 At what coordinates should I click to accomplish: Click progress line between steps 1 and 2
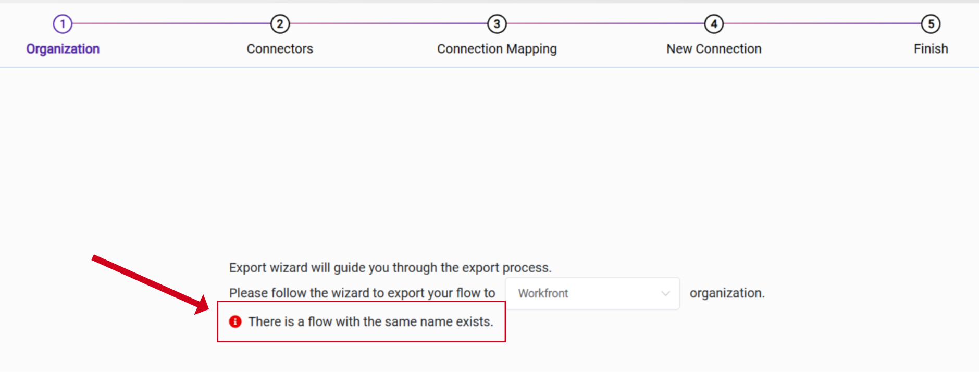(x=171, y=23)
